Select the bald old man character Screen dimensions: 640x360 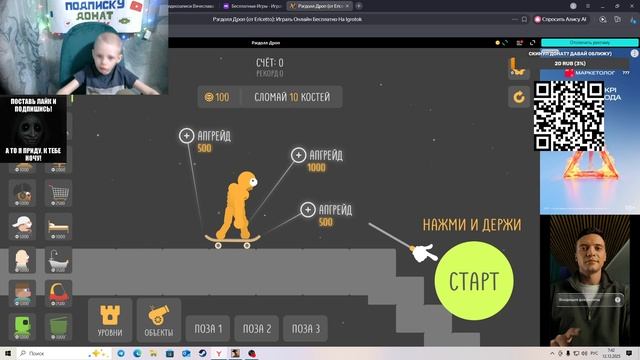click(22, 260)
